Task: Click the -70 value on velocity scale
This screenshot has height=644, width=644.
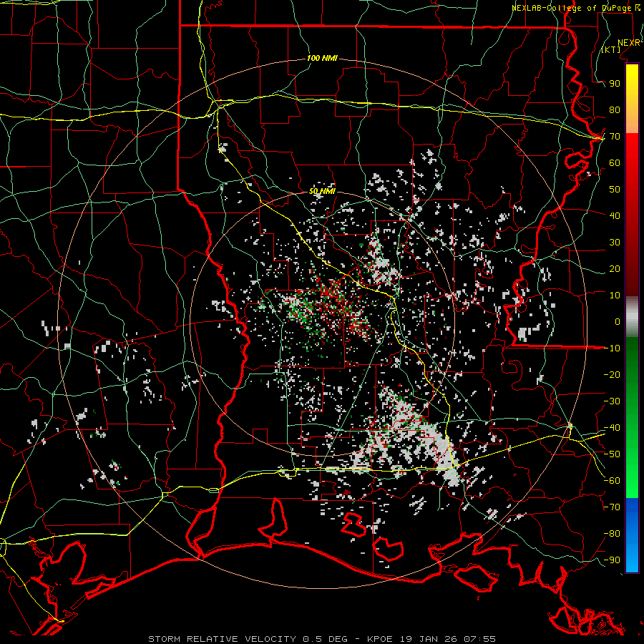Action: click(612, 507)
